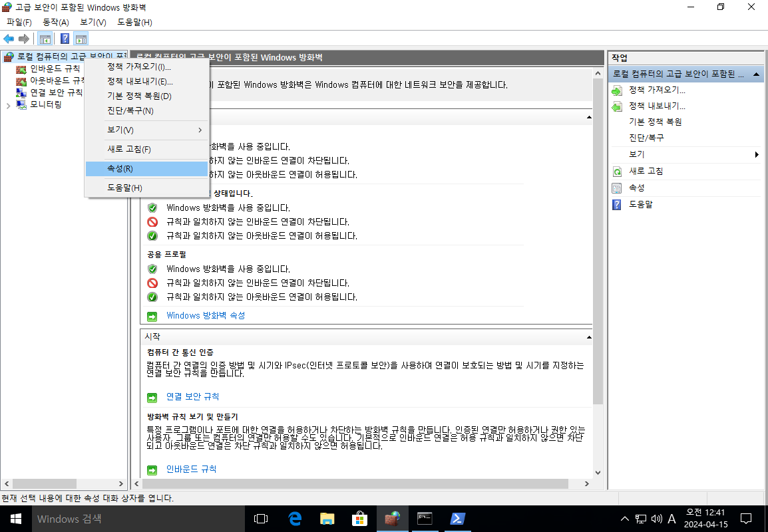
Task: Open Microsoft Store from the taskbar
Action: 359,519
